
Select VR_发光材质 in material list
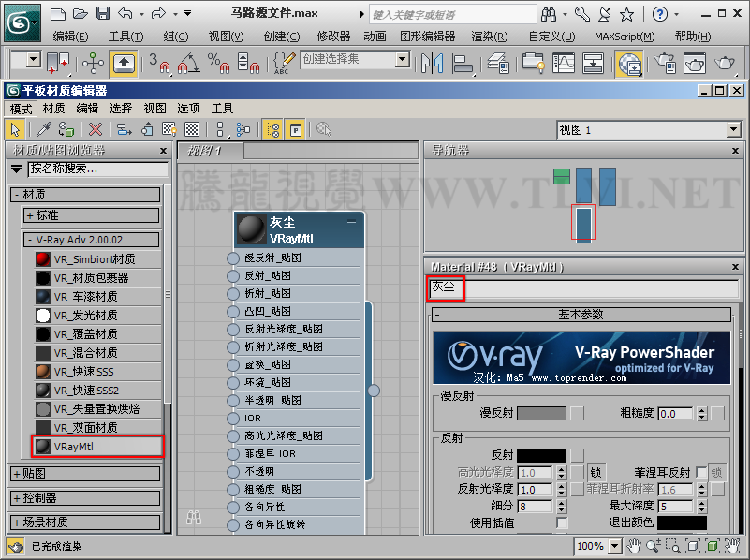[97, 316]
